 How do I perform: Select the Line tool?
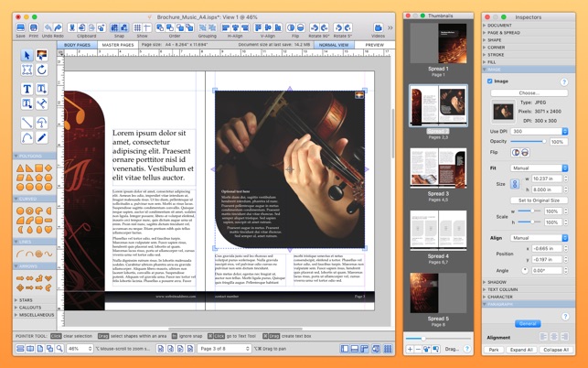pyautogui.click(x=27, y=123)
